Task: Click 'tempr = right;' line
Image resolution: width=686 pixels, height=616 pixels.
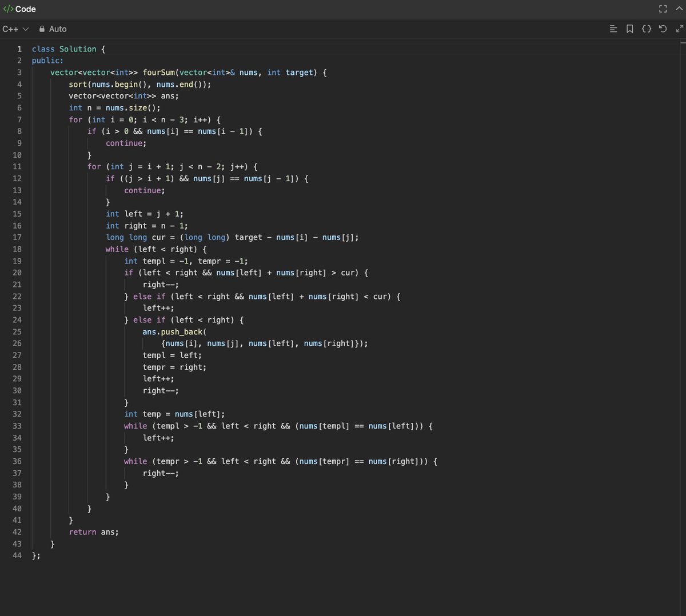Action: pos(174,367)
